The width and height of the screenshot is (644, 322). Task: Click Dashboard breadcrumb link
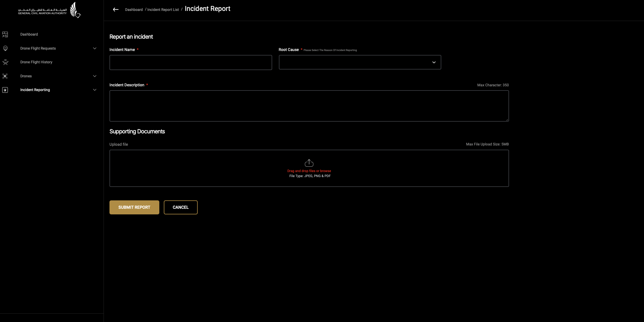tap(134, 10)
